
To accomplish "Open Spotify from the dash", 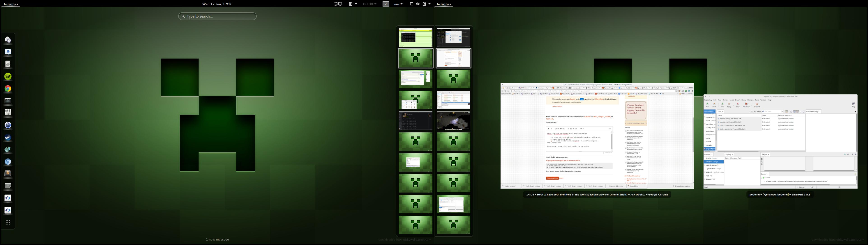I will [8, 76].
